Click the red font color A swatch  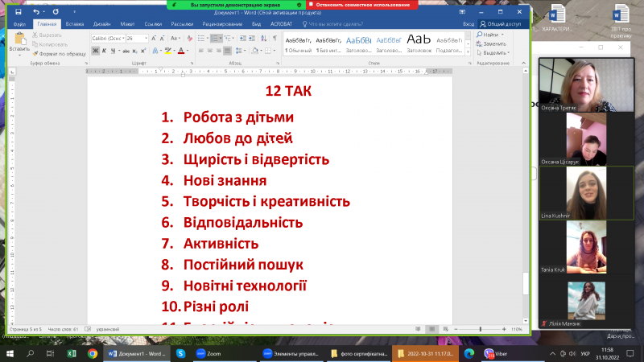181,51
